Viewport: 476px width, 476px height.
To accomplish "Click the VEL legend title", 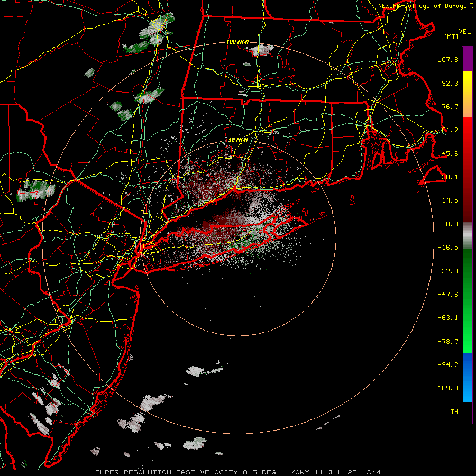I will pos(464,32).
